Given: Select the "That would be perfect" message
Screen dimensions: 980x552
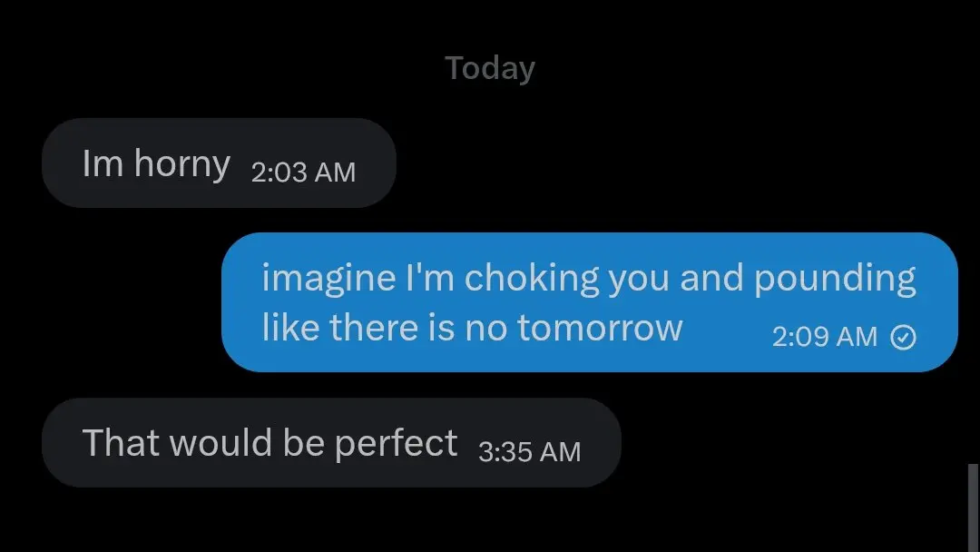Looking at the screenshot, I should tap(331, 443).
